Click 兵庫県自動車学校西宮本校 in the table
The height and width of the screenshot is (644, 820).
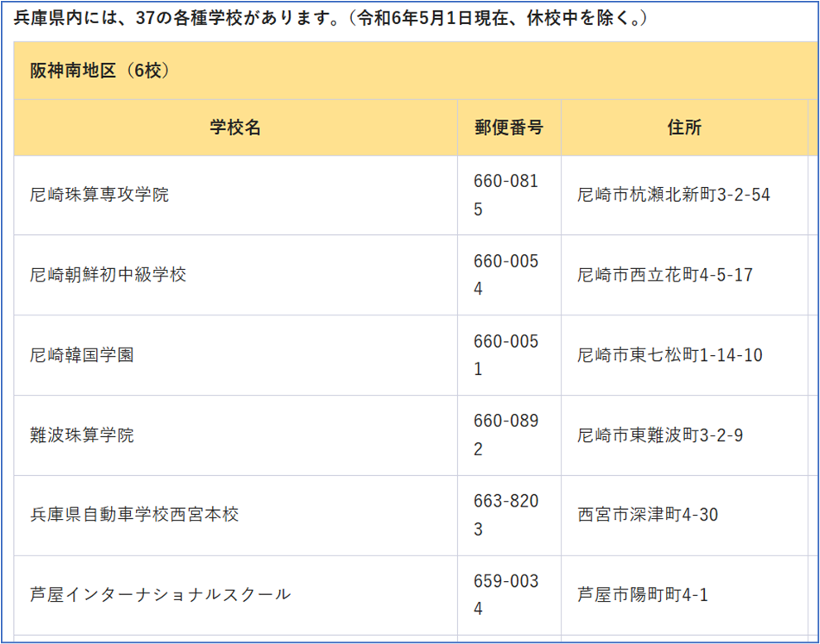click(134, 515)
